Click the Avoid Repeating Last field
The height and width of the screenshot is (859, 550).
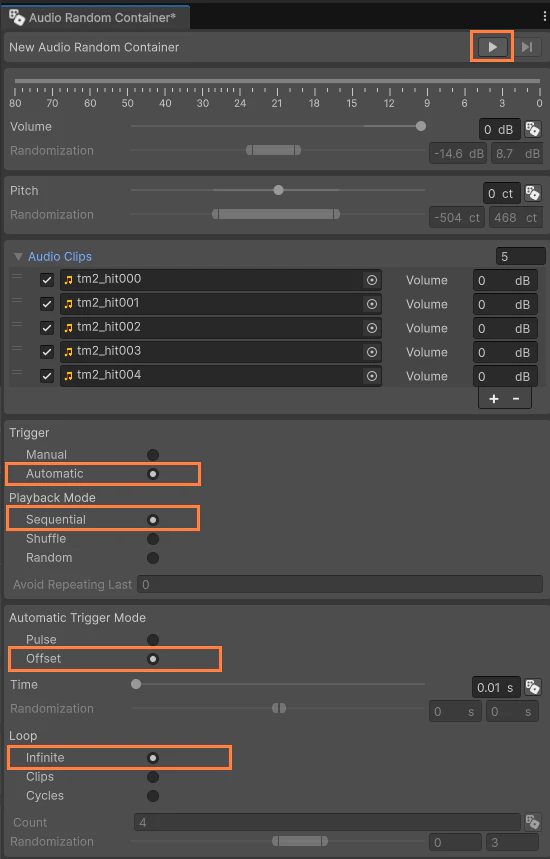[x=340, y=585]
